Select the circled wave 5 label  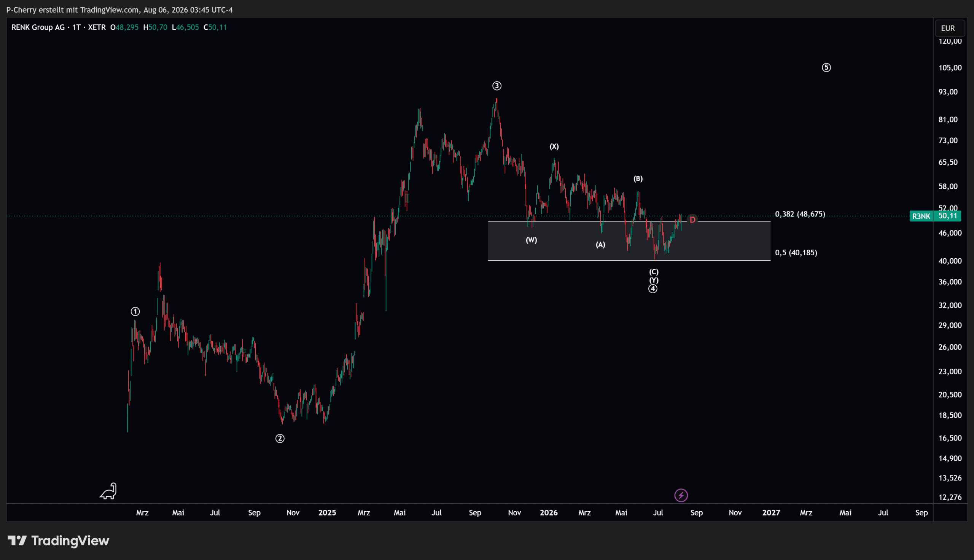pyautogui.click(x=826, y=68)
